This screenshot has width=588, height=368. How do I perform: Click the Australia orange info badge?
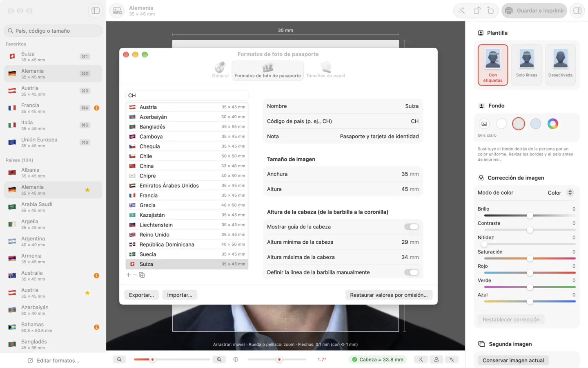coord(96,276)
